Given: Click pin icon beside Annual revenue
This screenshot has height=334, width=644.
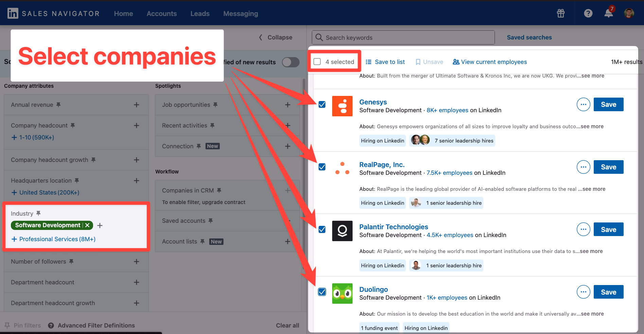Looking at the screenshot, I should pyautogui.click(x=58, y=105).
